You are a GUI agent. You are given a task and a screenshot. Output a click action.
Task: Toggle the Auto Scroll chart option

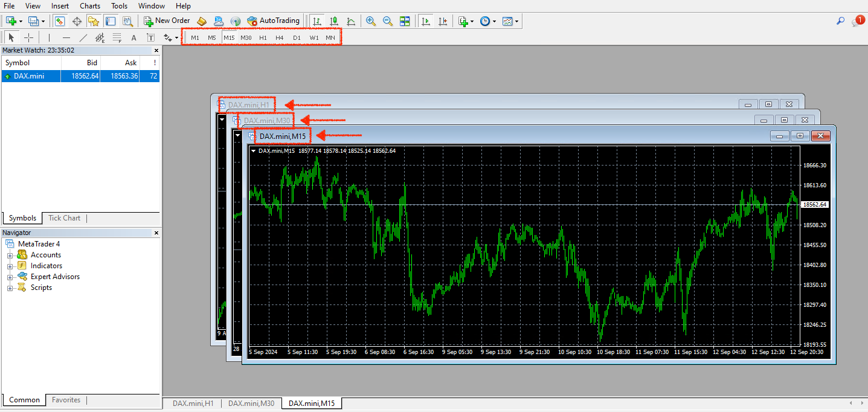click(425, 21)
